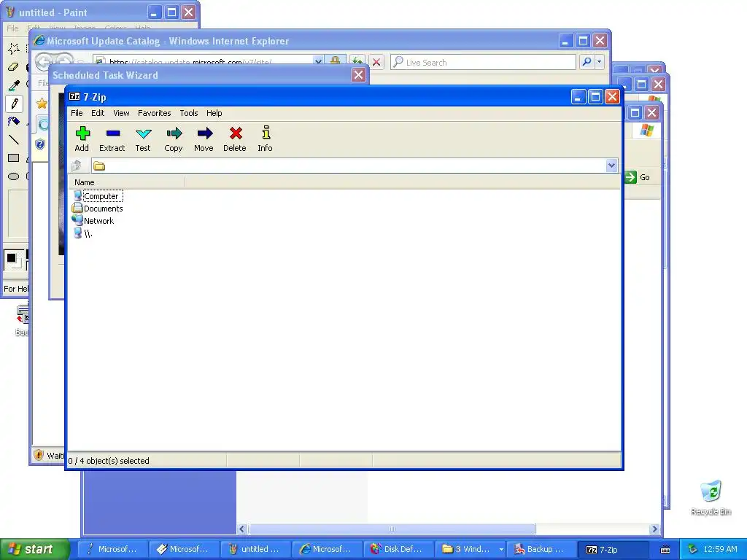Open the Favorites menu in 7-Zip
This screenshot has height=560, width=747.
pos(155,113)
